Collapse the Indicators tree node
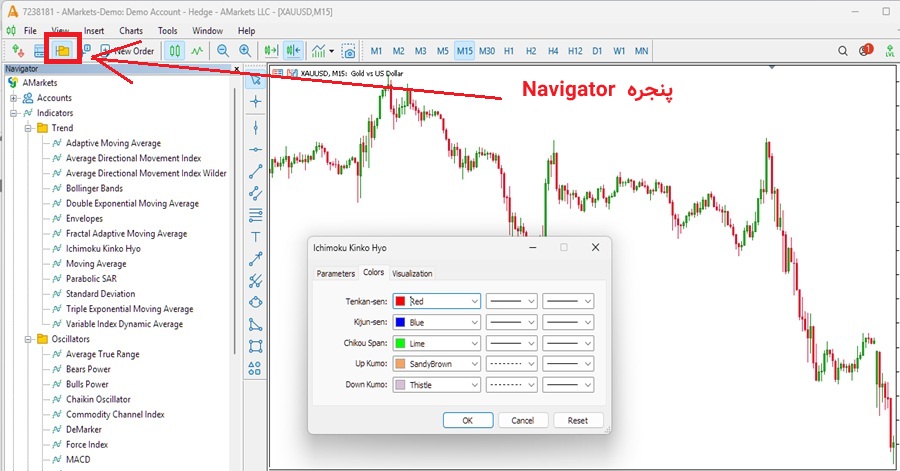This screenshot has width=900, height=471. click(14, 113)
